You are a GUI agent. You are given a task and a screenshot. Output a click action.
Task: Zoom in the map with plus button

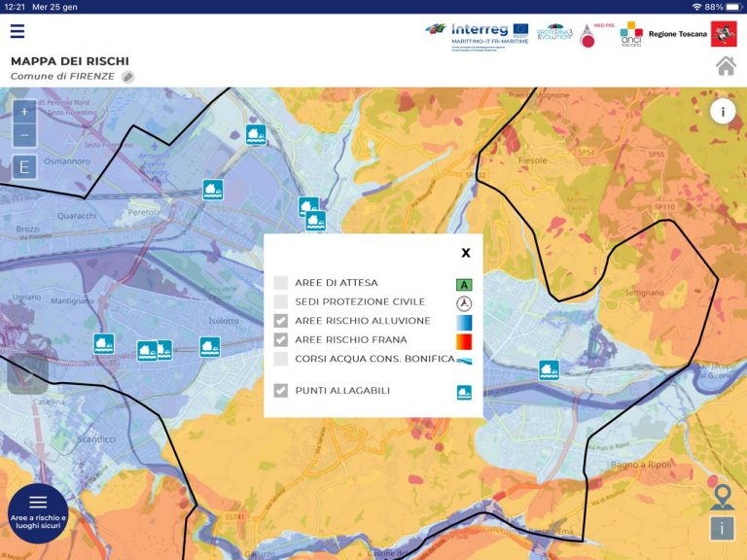pos(24,112)
